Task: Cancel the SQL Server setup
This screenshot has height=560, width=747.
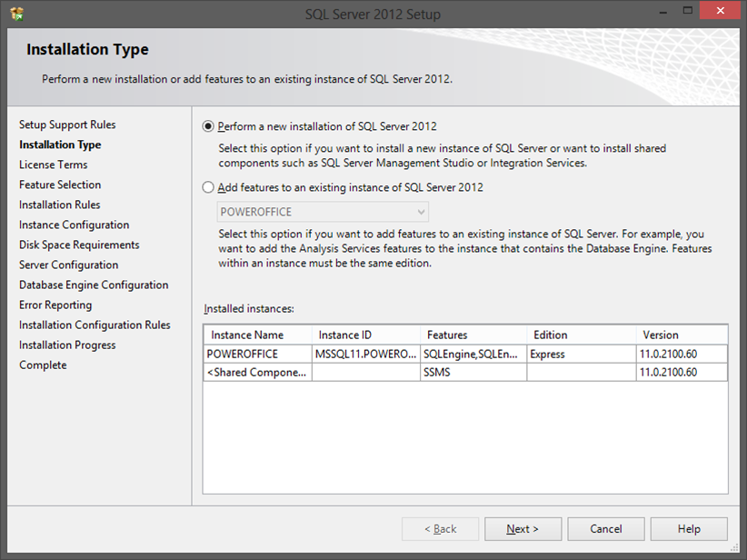Action: [x=605, y=529]
